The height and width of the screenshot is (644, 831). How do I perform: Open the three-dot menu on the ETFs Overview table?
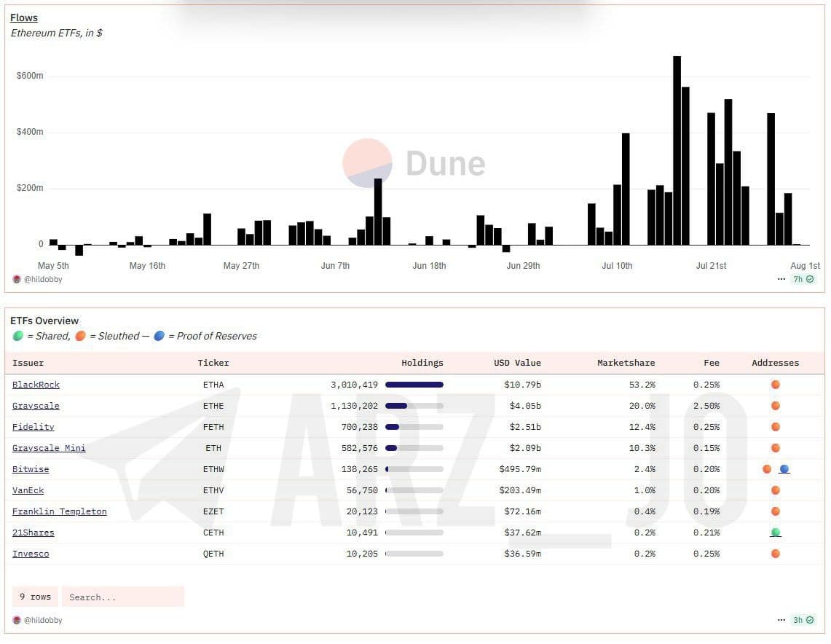click(781, 620)
